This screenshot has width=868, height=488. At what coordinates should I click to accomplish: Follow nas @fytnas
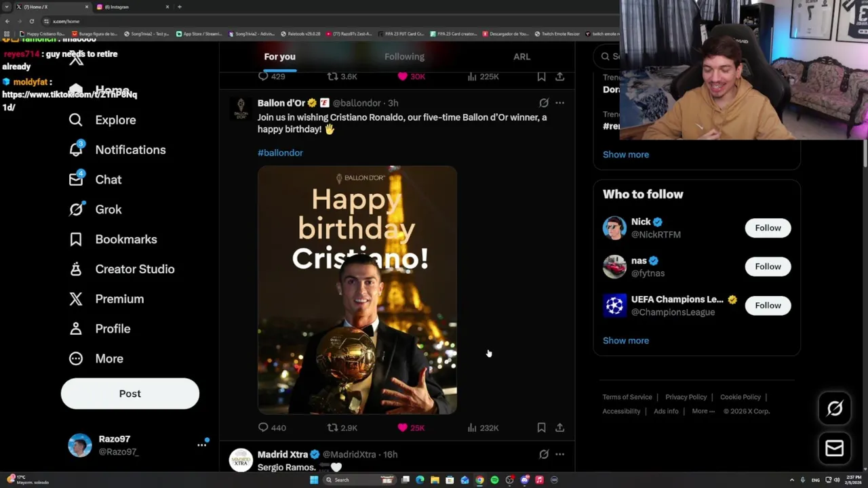tap(768, 266)
